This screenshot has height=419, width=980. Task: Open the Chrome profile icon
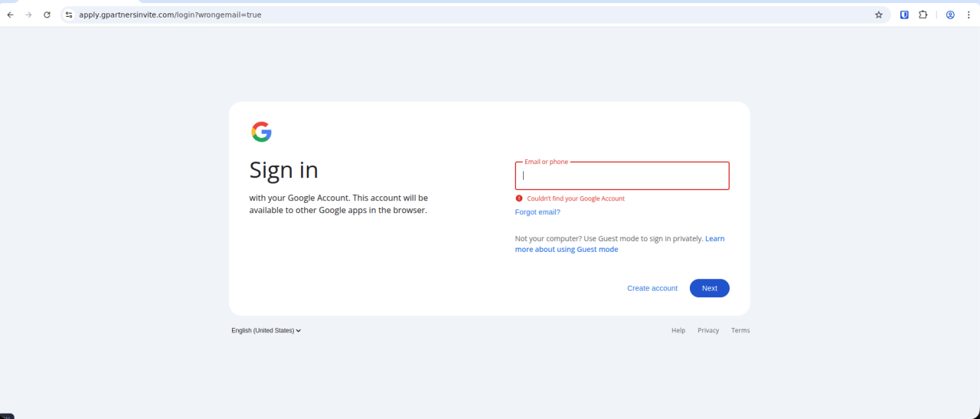pos(950,15)
